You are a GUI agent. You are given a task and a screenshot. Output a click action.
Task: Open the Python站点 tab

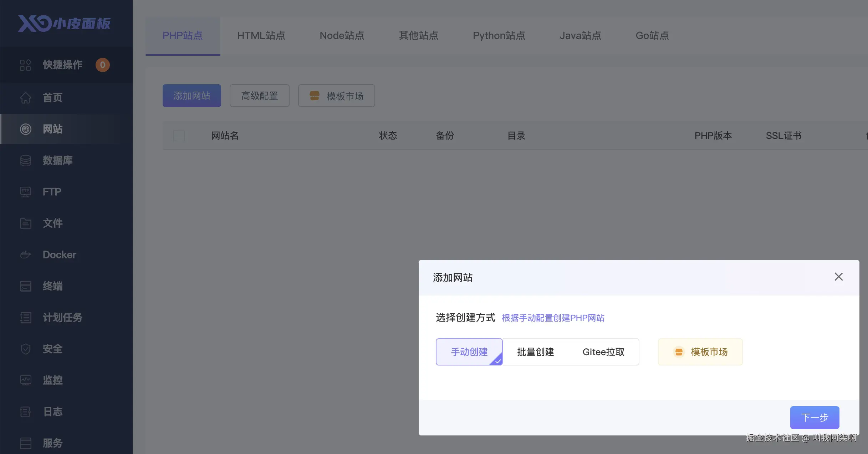coord(499,36)
